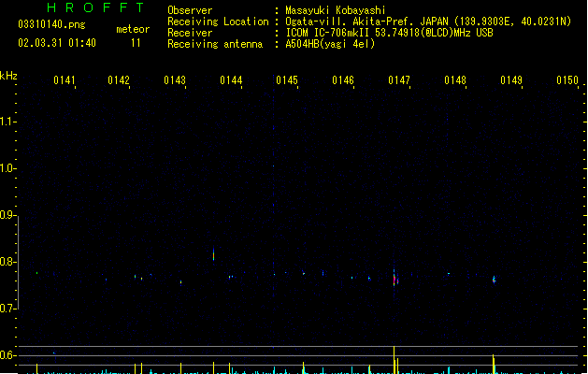The height and width of the screenshot is (374, 588).
Task: Click time marker 0144
Action: (231, 80)
